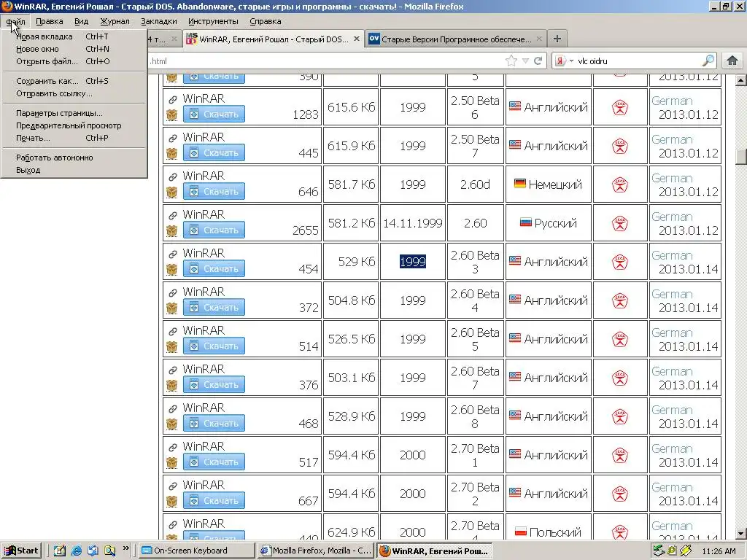Select Открыть файл... menu entry
Image resolution: width=747 pixels, height=560 pixels.
pos(74,61)
